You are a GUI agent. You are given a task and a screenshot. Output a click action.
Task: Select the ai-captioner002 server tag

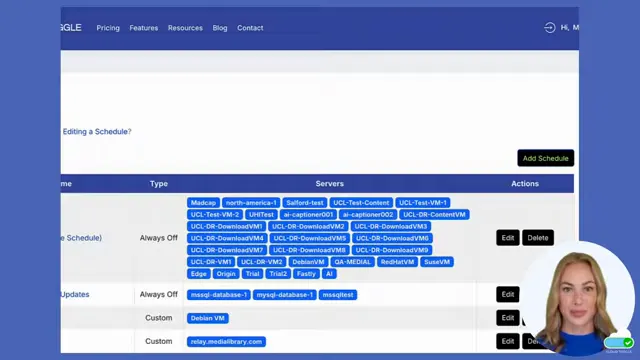(368, 215)
